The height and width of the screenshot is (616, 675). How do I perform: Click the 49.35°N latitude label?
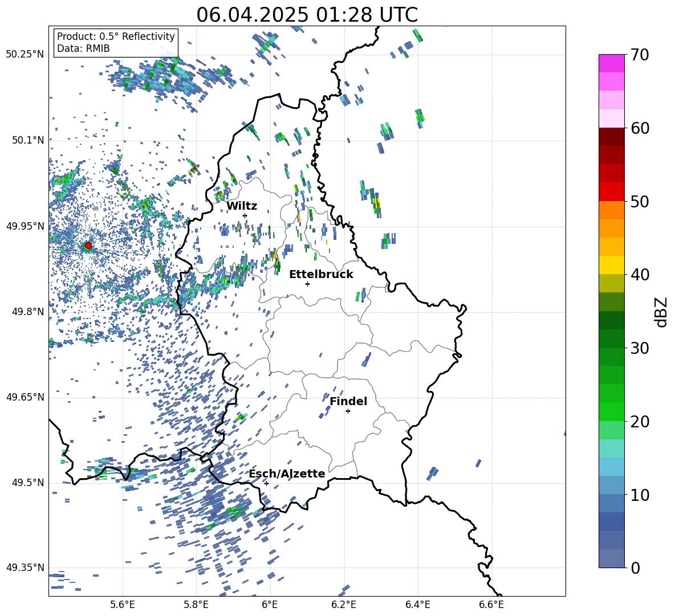point(25,568)
